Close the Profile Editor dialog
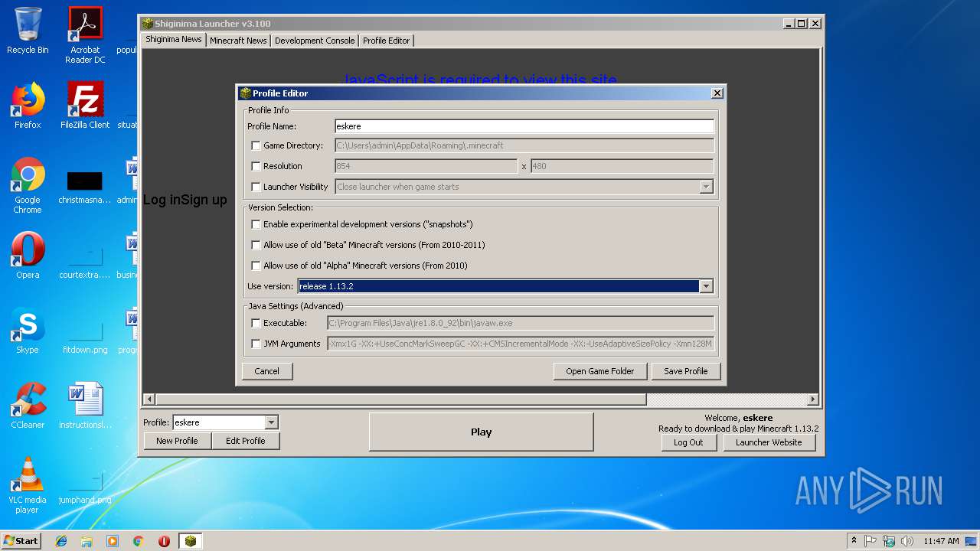The image size is (980, 551). click(717, 93)
